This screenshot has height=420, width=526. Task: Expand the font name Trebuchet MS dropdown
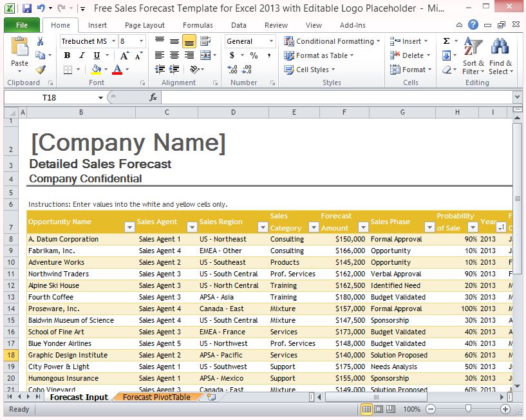(112, 41)
